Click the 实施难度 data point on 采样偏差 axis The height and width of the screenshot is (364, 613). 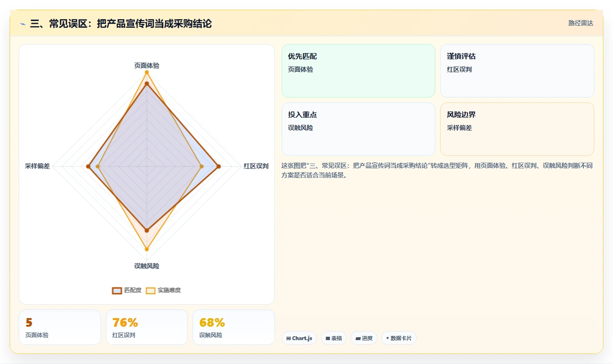click(98, 166)
